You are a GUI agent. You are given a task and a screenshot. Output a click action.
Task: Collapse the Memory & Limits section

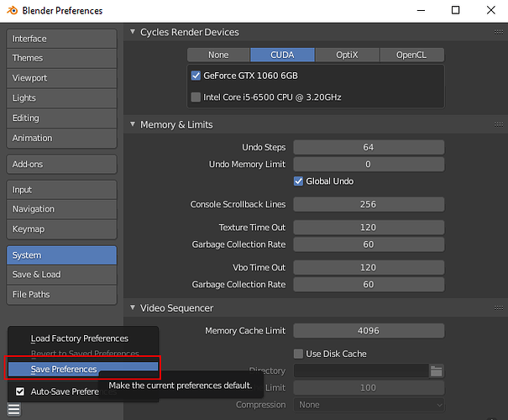point(133,124)
